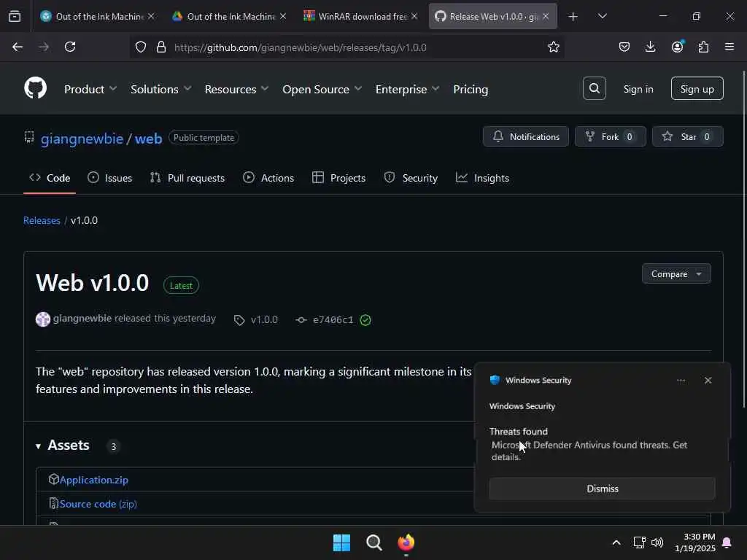
Task: Fork the repository
Action: [x=611, y=136]
